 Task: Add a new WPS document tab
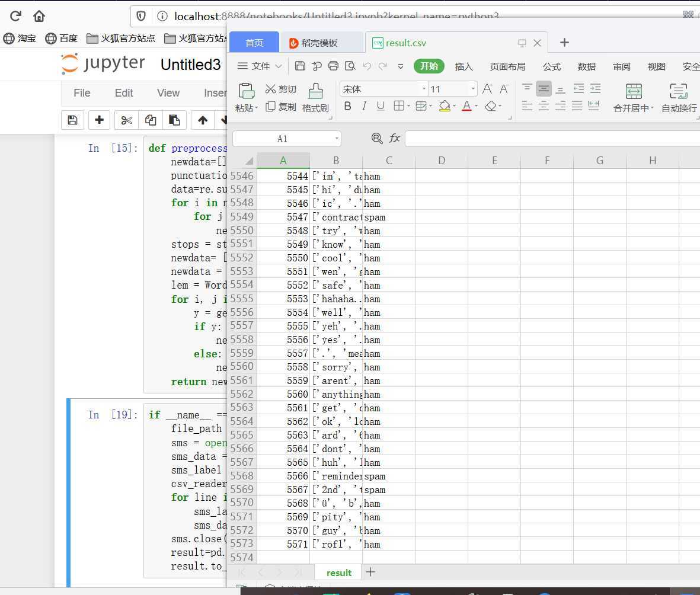pos(564,43)
